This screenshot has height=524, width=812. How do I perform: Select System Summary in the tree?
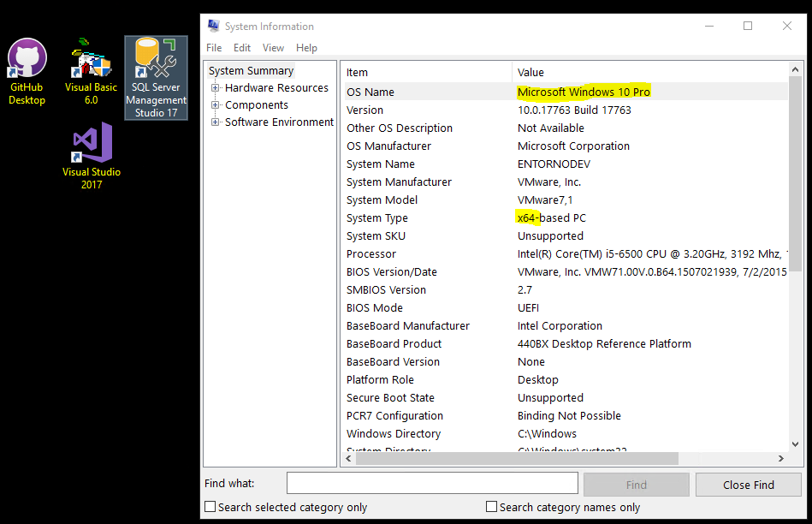pyautogui.click(x=252, y=70)
